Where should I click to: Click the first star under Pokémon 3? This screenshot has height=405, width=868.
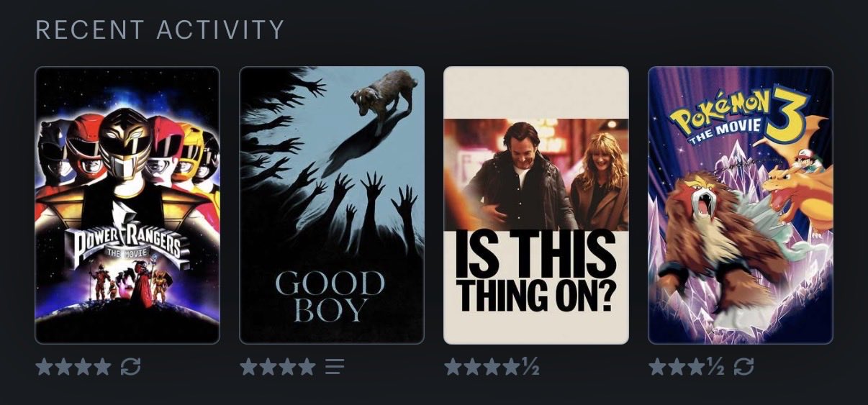(658, 368)
